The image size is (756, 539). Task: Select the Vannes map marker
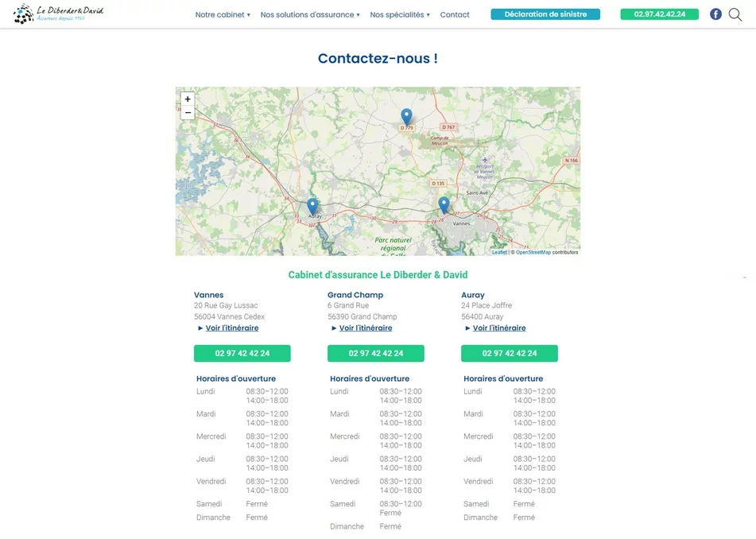[x=444, y=205]
